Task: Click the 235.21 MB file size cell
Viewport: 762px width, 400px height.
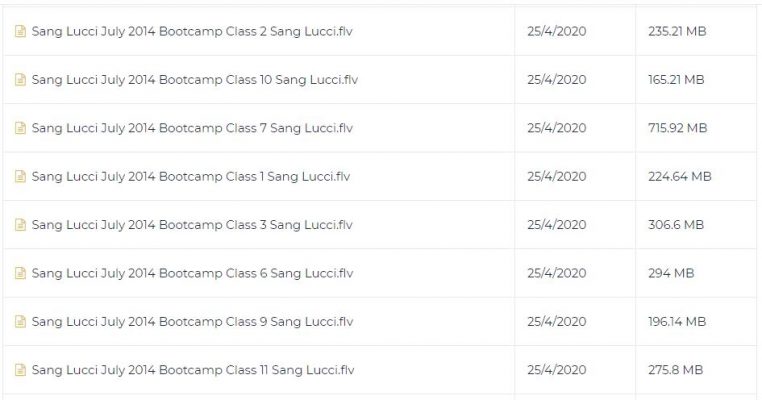Action: tap(677, 31)
